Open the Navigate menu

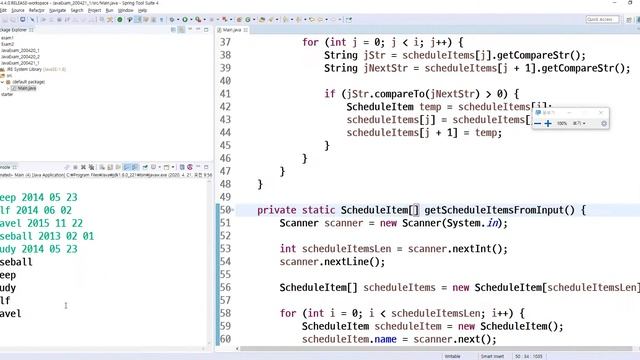pos(57,10)
